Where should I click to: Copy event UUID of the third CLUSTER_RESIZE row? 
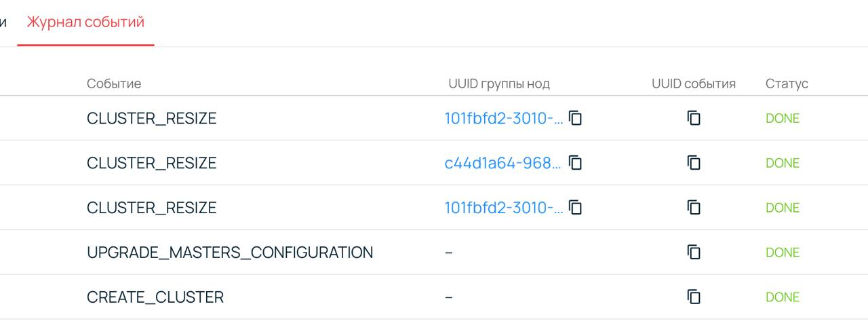(x=693, y=208)
